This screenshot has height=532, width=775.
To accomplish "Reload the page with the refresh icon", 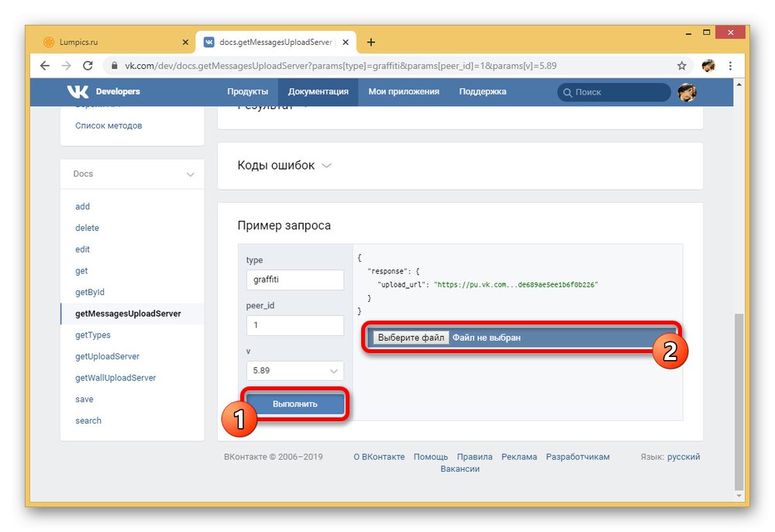I will [x=88, y=66].
